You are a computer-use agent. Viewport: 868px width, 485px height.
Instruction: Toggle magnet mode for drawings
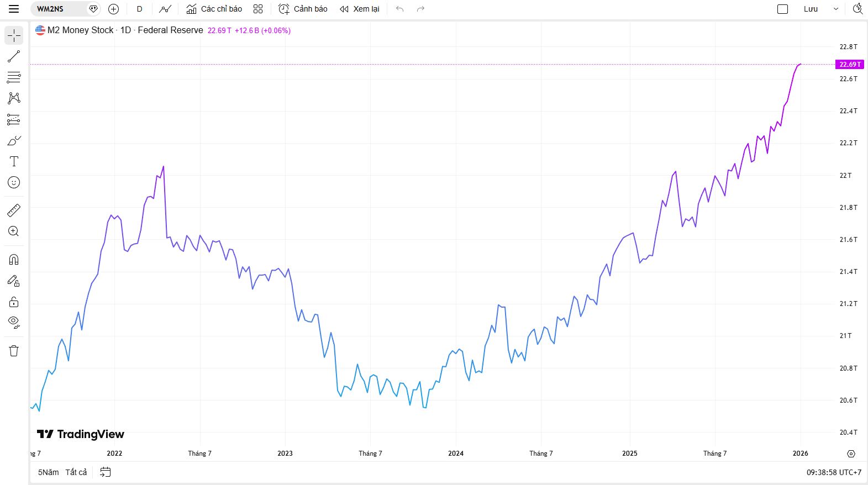tap(14, 260)
